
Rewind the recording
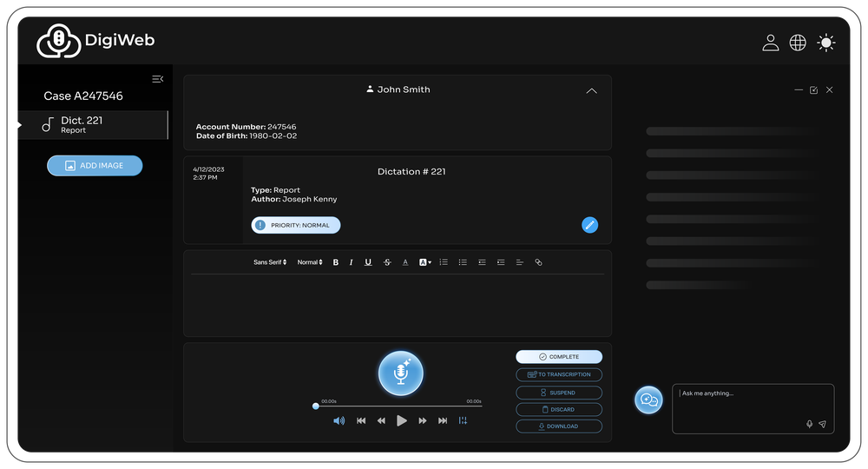pos(381,421)
